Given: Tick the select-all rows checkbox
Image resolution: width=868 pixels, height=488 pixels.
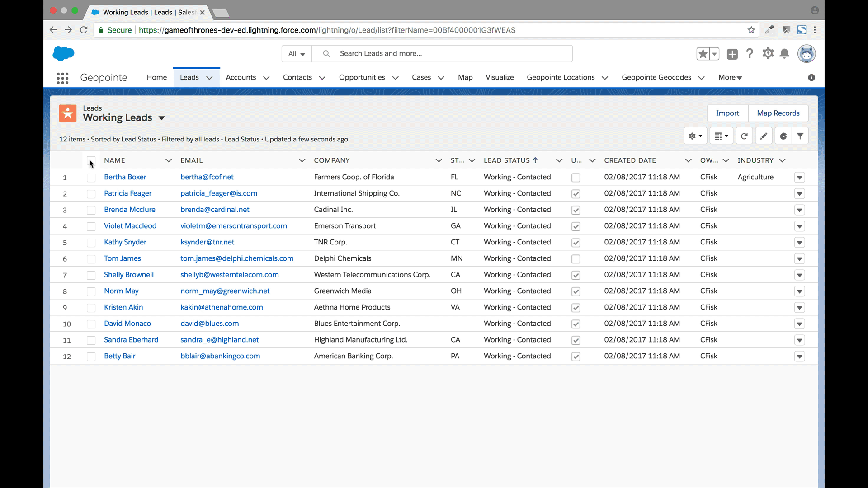Looking at the screenshot, I should click(x=91, y=160).
